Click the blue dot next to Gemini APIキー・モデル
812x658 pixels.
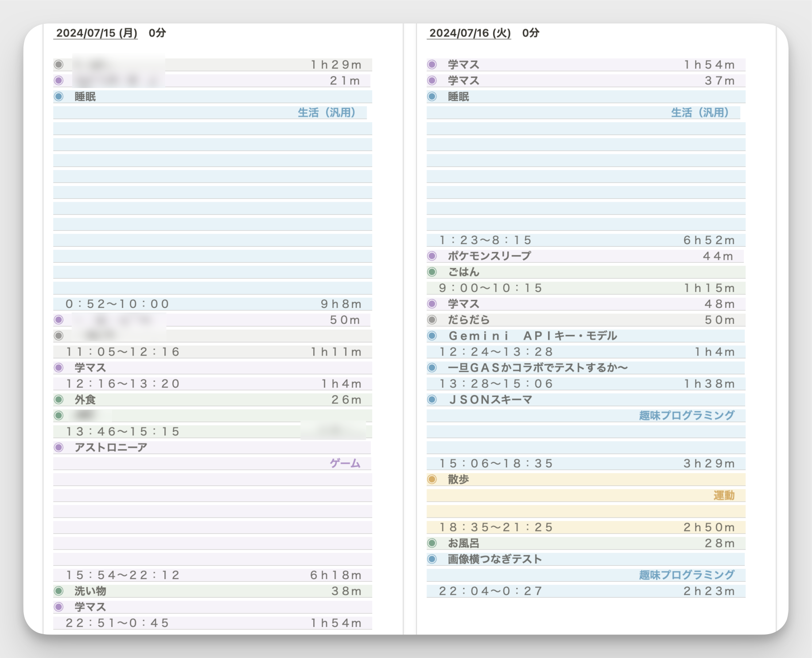tap(432, 336)
